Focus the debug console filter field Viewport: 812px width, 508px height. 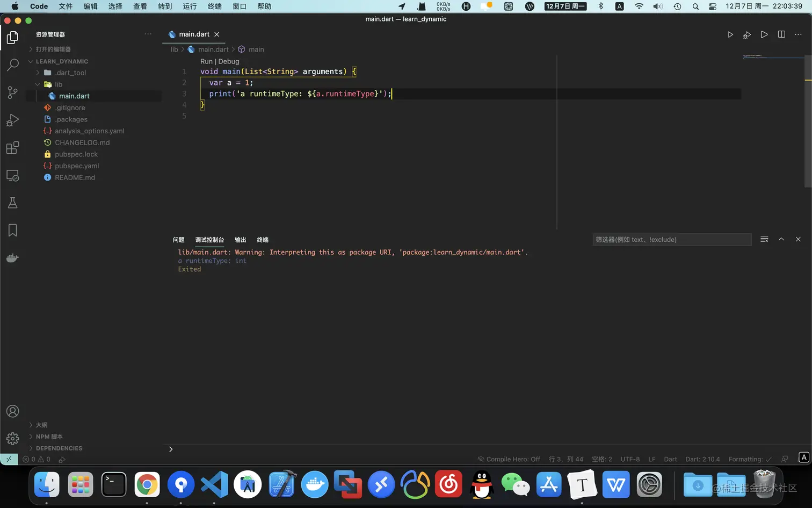[x=672, y=240]
